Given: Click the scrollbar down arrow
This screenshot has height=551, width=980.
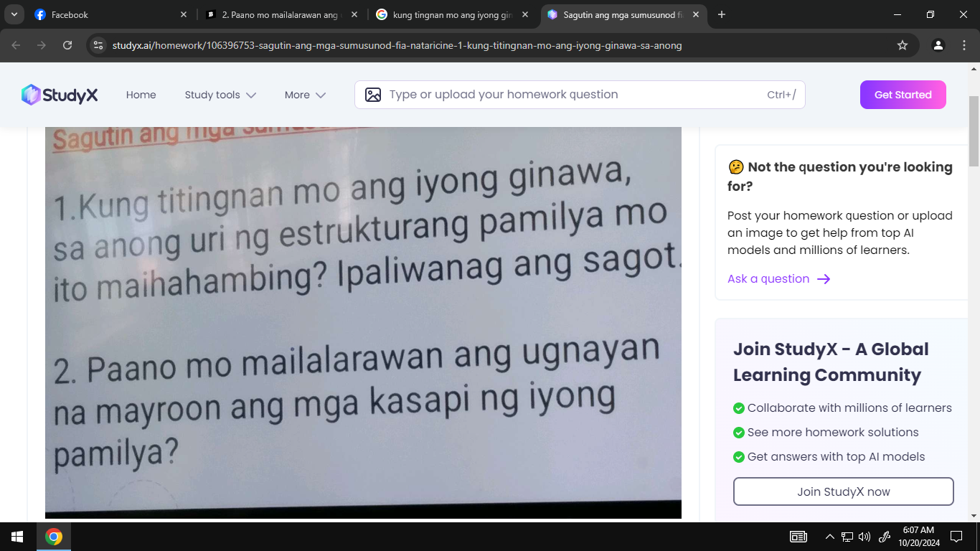Looking at the screenshot, I should [x=974, y=516].
